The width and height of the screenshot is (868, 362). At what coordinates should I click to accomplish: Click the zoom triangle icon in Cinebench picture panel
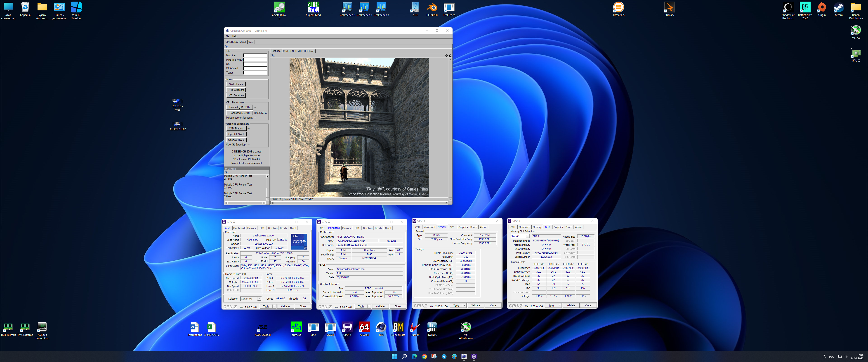tap(450, 55)
